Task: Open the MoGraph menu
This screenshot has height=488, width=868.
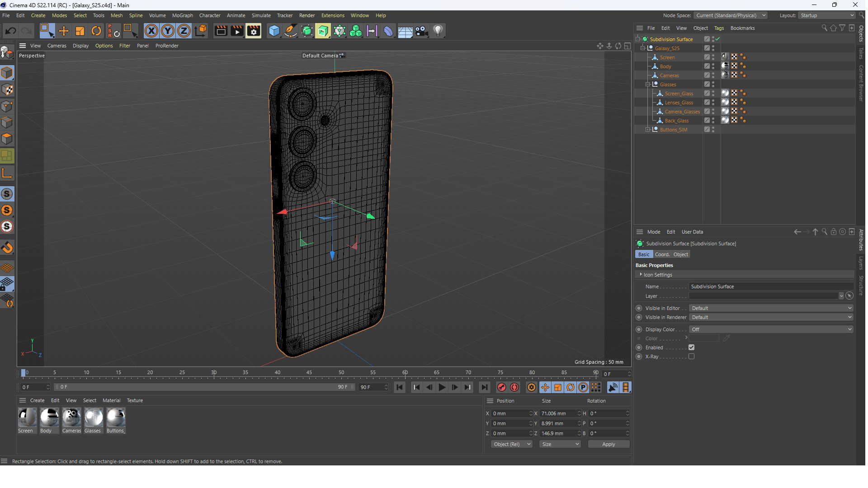Action: click(182, 15)
